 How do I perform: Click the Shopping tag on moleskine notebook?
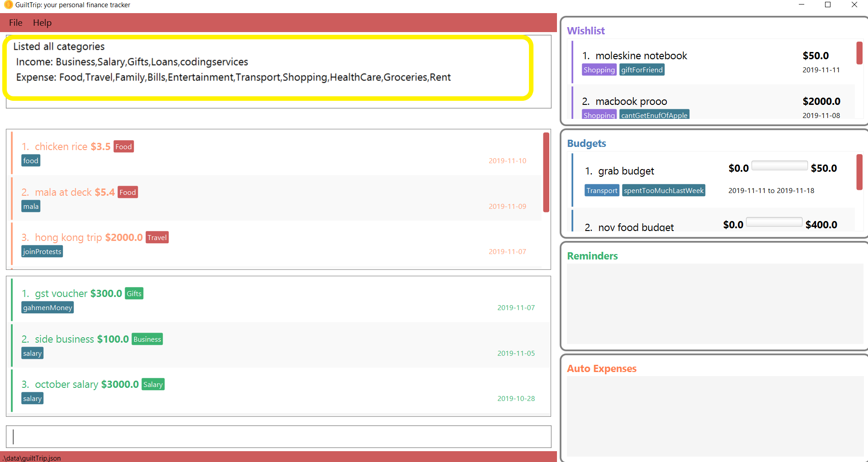coord(599,70)
